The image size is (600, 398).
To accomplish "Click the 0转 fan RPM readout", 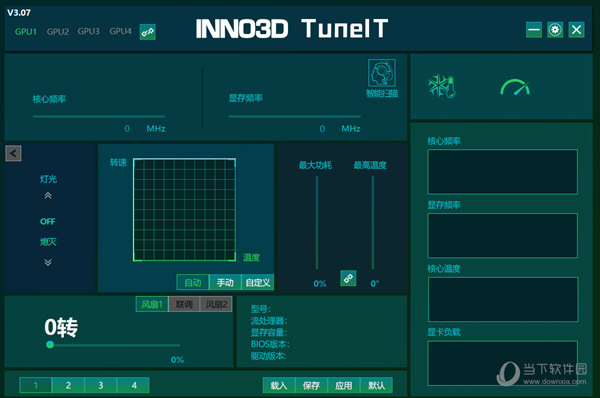I will (61, 328).
